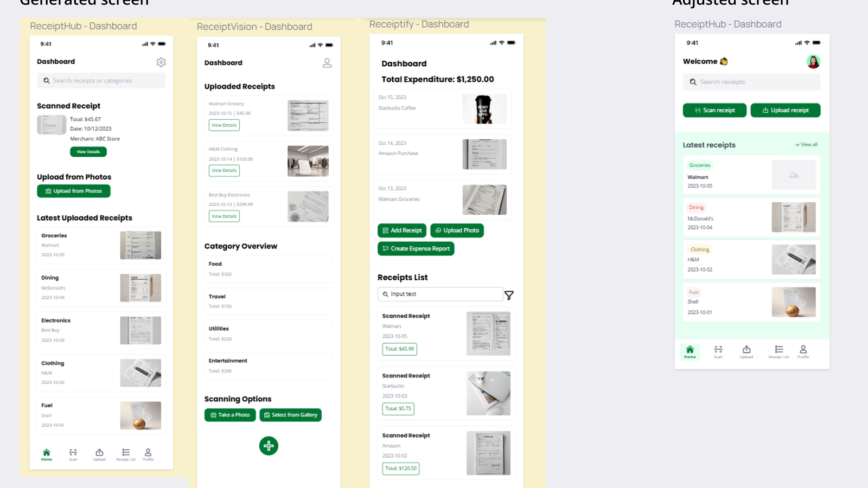This screenshot has width=868, height=488.
Task: Open Starbucks Coffee receipt cup thumbnail
Action: [x=484, y=108]
